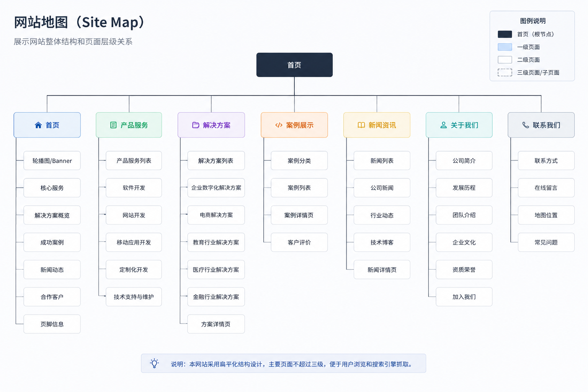Click the white 二级页面 legend swatch
The image size is (588, 392).
tap(505, 60)
